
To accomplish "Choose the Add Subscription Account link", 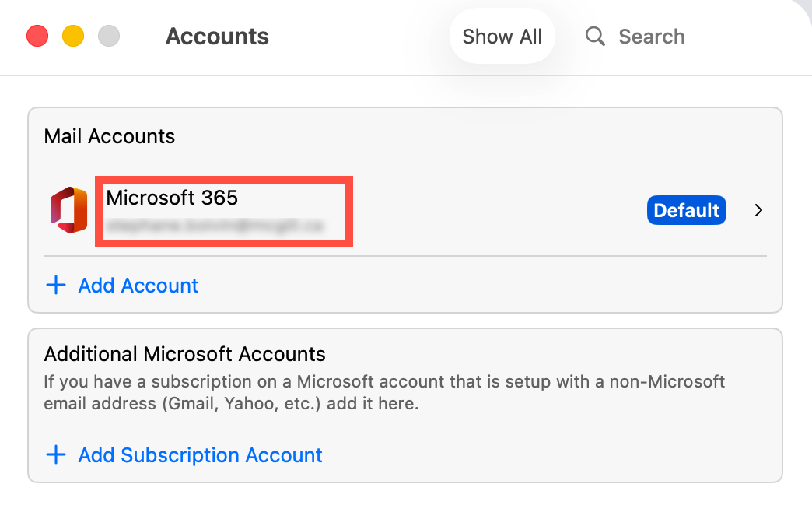I will point(200,455).
